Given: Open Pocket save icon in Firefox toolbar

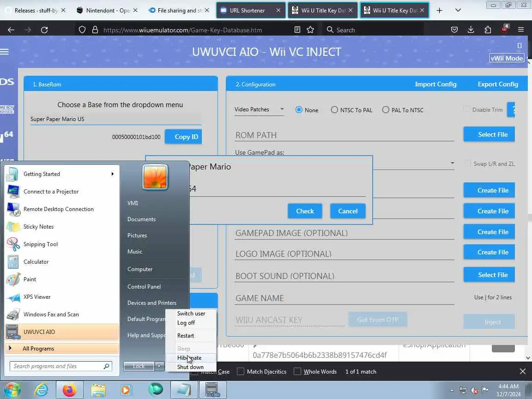Looking at the screenshot, I should (454, 30).
